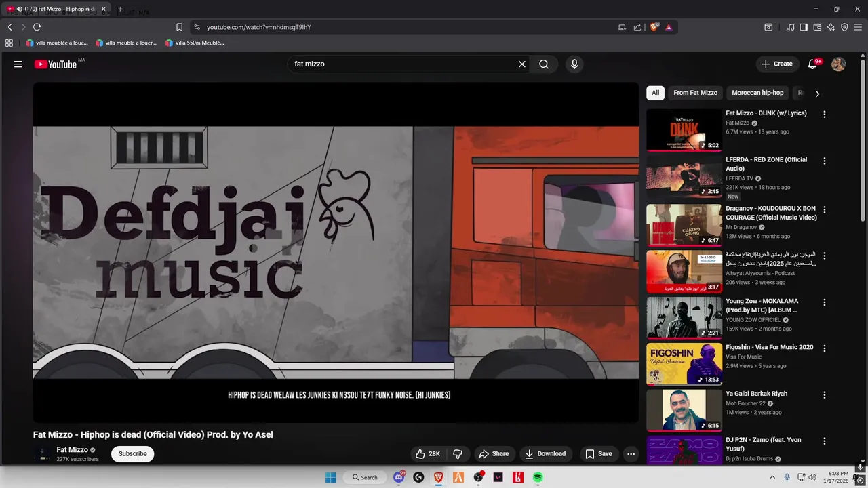Viewport: 868px width, 488px height.
Task: Click the video player area
Action: coord(336,252)
